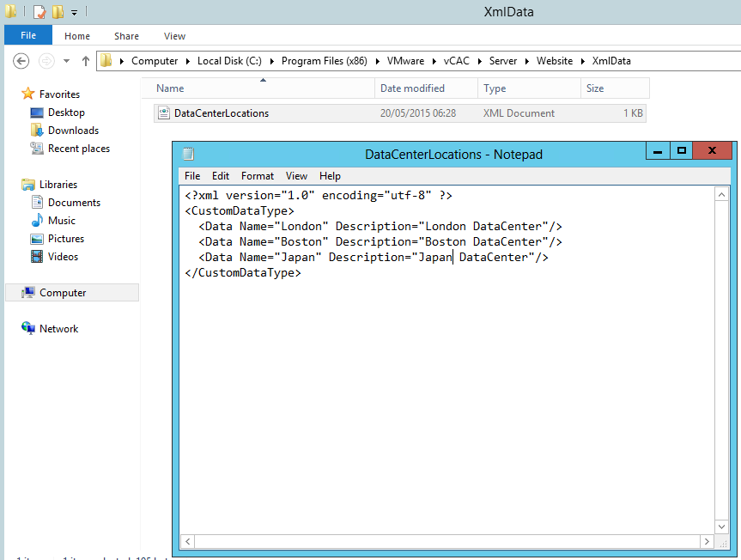Expand the breadcrumb arrow before Computer
The image size is (741, 560).
tap(121, 62)
